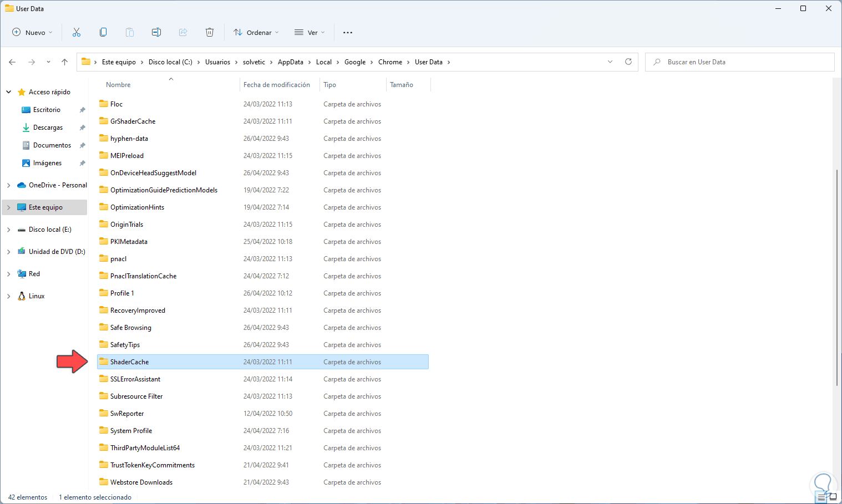Click the OneDrive cloud icon

[x=22, y=185]
